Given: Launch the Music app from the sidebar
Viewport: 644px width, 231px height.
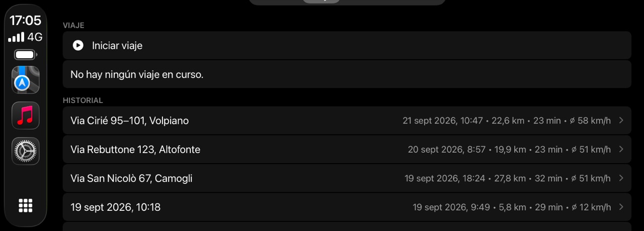Looking at the screenshot, I should tap(26, 115).
